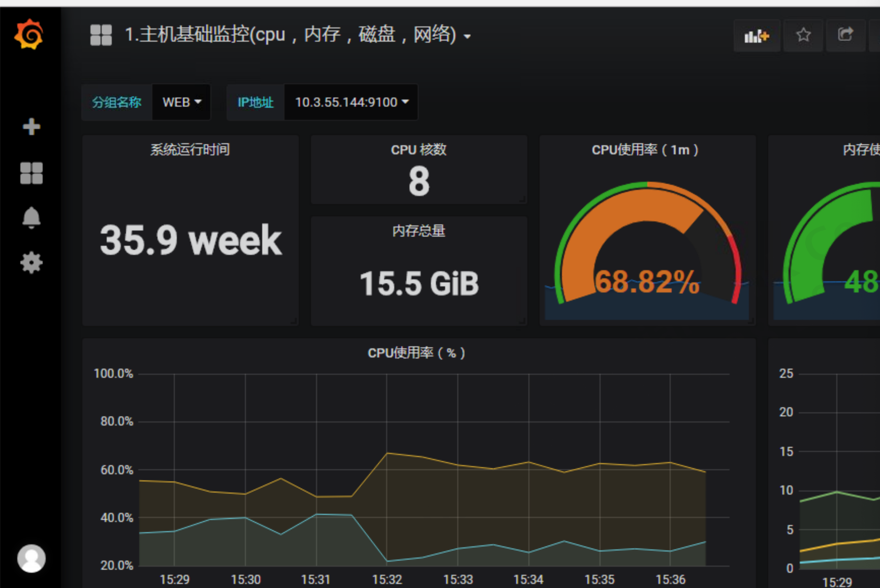Open the 10.3.55.144:9100 IP address dropdown

(x=351, y=102)
